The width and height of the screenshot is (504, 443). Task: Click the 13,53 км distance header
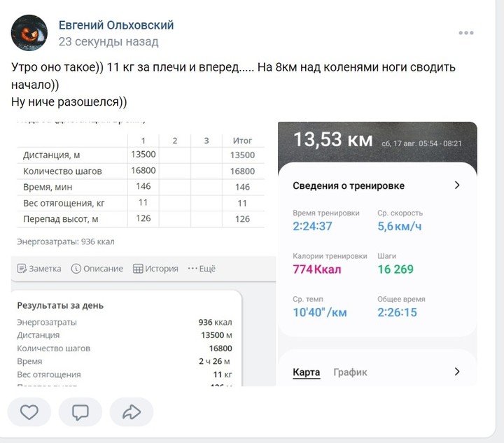click(x=333, y=140)
